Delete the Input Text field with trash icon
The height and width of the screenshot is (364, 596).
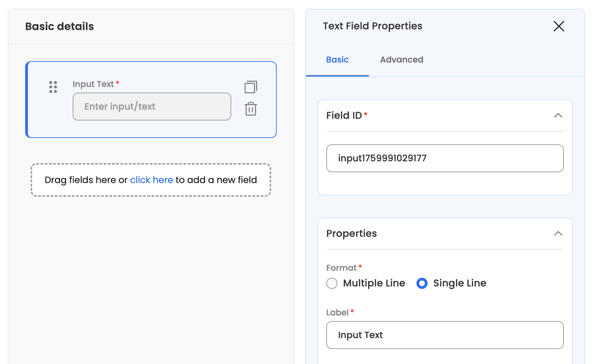coord(250,109)
